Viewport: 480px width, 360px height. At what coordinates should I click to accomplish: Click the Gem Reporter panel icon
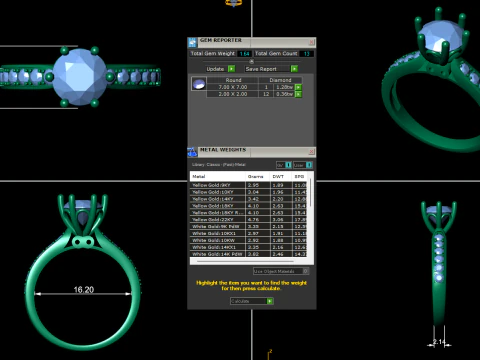192,42
